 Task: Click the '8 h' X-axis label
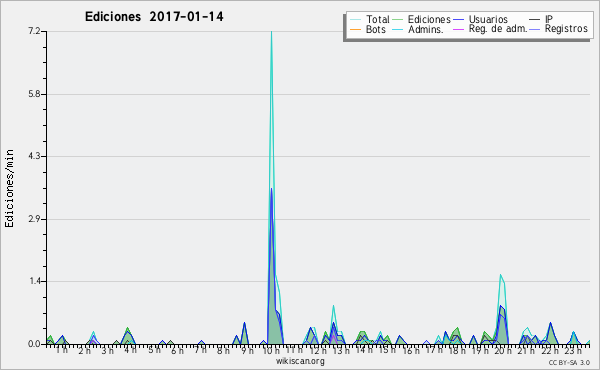pyautogui.click(x=223, y=350)
